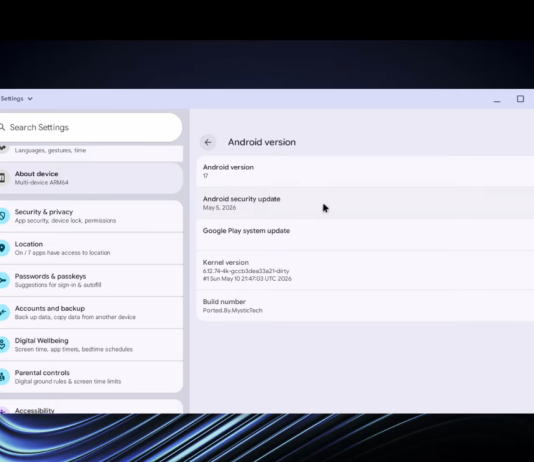
Task: Expand the Settings title dropdown chevron
Action: 30,99
